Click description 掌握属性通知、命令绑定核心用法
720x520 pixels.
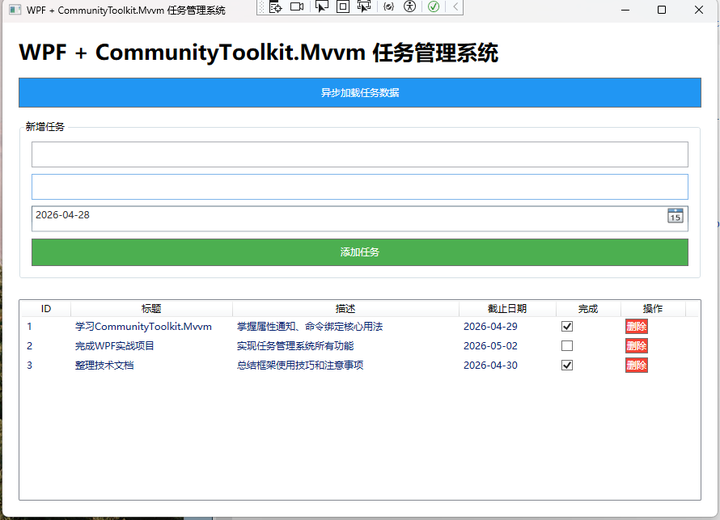(309, 327)
